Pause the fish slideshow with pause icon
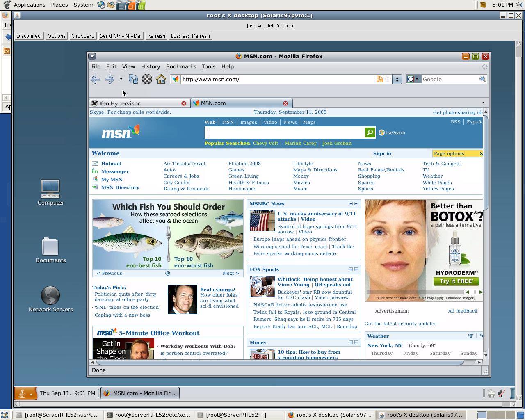The width and height of the screenshot is (525, 420). [167, 273]
